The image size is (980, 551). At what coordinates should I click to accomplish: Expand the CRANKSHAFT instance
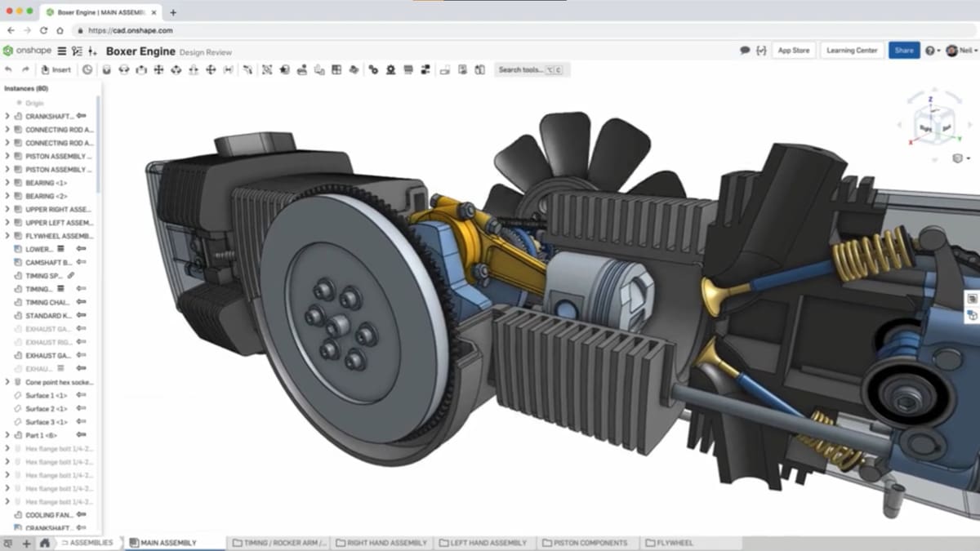point(7,117)
